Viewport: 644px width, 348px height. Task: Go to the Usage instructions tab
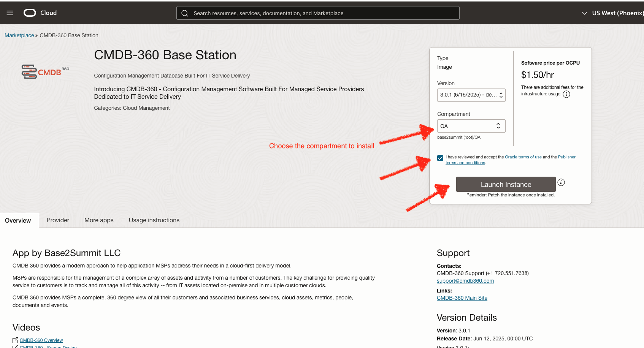click(154, 220)
